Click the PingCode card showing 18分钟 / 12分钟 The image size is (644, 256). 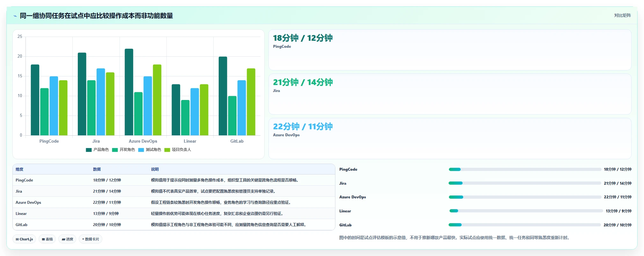click(x=450, y=50)
